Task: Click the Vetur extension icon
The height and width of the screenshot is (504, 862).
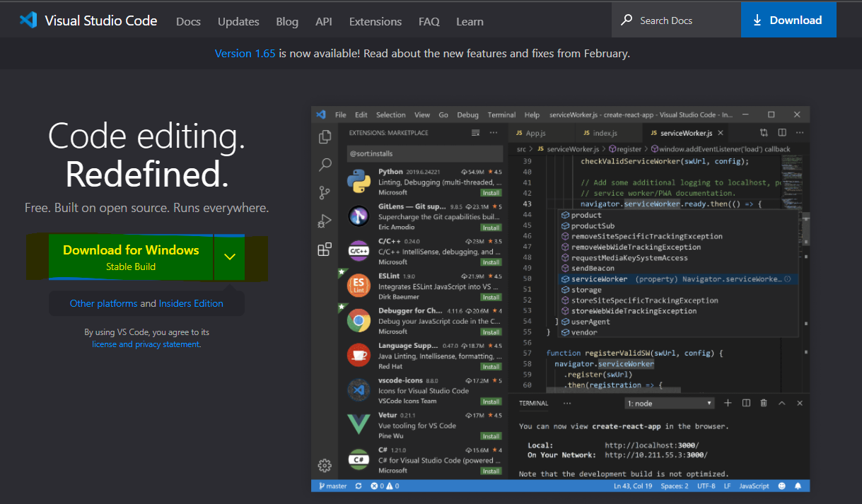Action: pos(359,424)
